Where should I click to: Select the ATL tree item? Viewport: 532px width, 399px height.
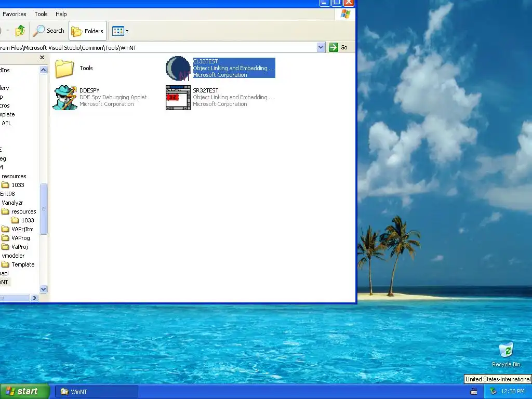coord(6,123)
